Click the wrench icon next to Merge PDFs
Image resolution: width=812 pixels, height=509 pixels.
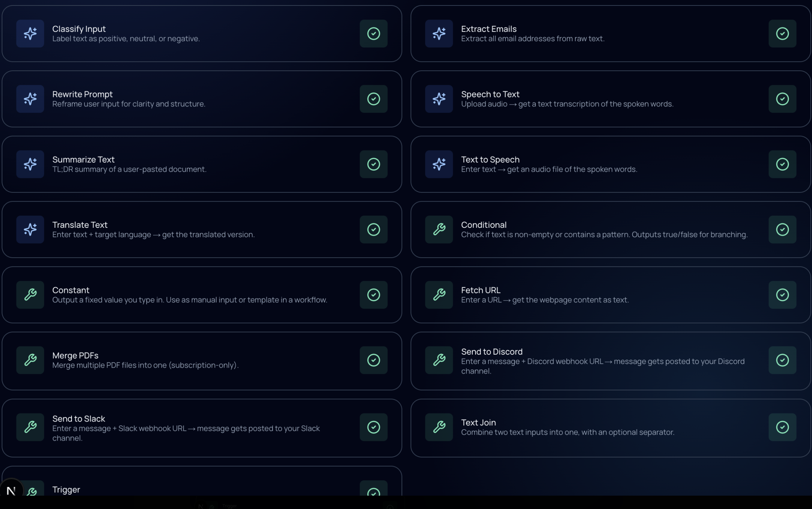point(30,360)
